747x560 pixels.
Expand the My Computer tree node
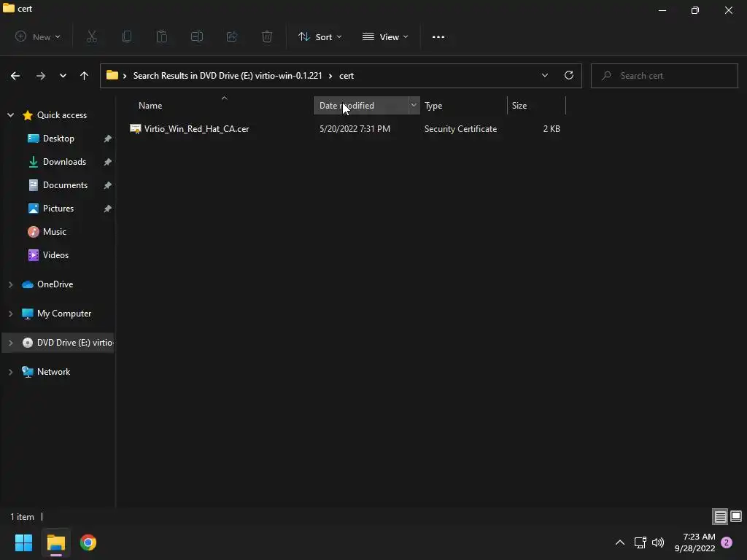pos(10,314)
